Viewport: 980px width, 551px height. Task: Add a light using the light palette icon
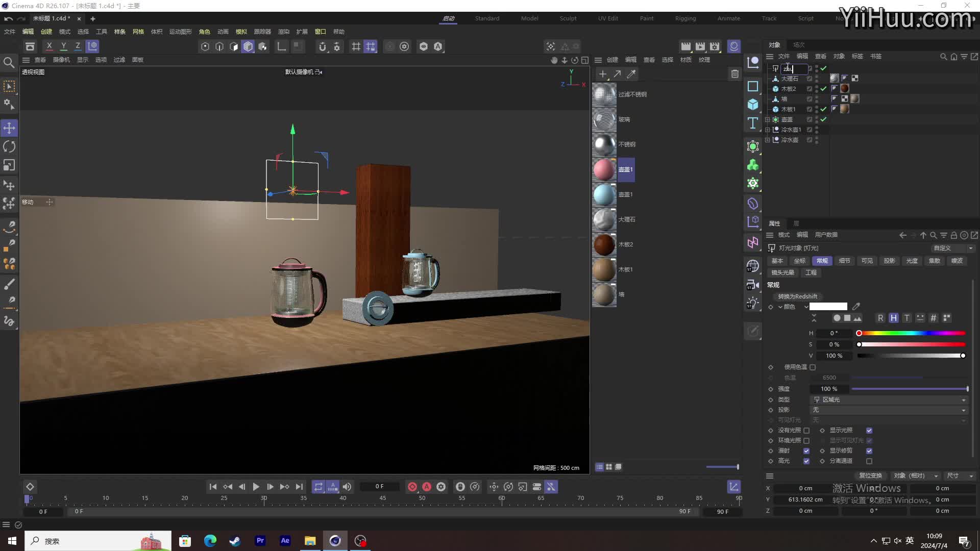(x=753, y=303)
